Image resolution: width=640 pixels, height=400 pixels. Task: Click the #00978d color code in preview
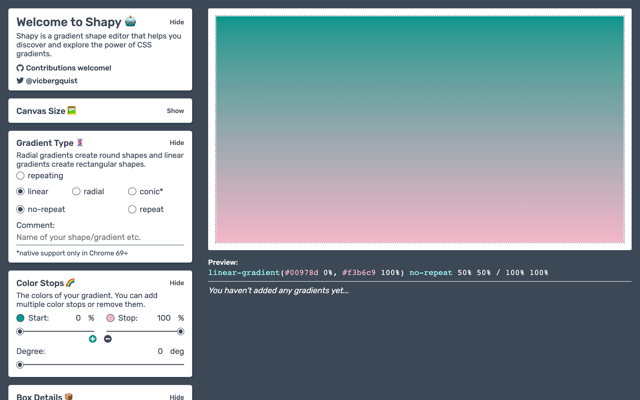coord(301,272)
